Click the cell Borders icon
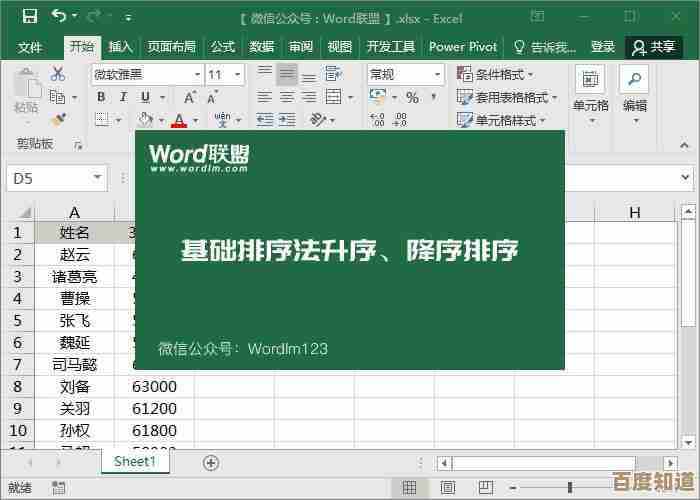This screenshot has width=700, height=500. 103,119
